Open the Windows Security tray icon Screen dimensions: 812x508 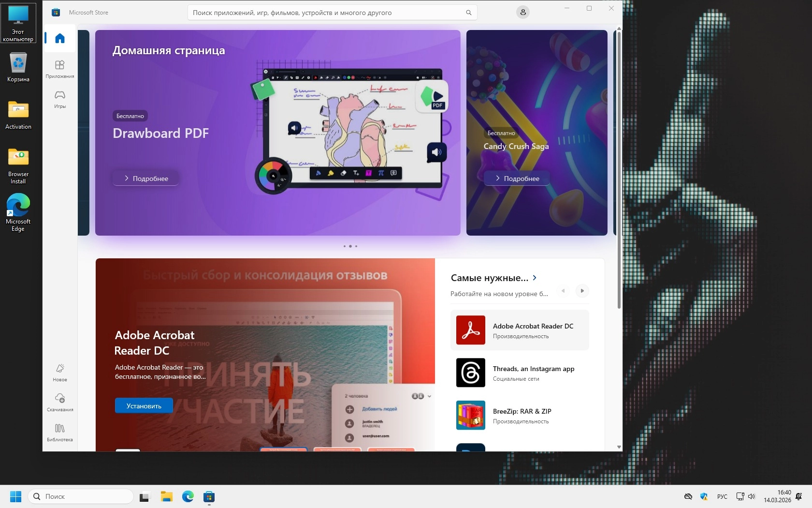(x=704, y=496)
